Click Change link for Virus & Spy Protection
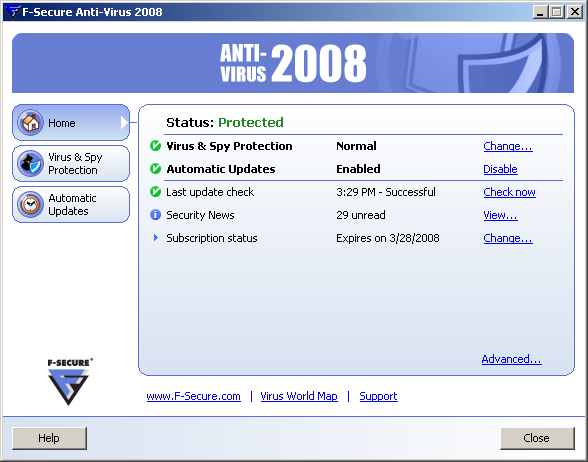 point(508,146)
